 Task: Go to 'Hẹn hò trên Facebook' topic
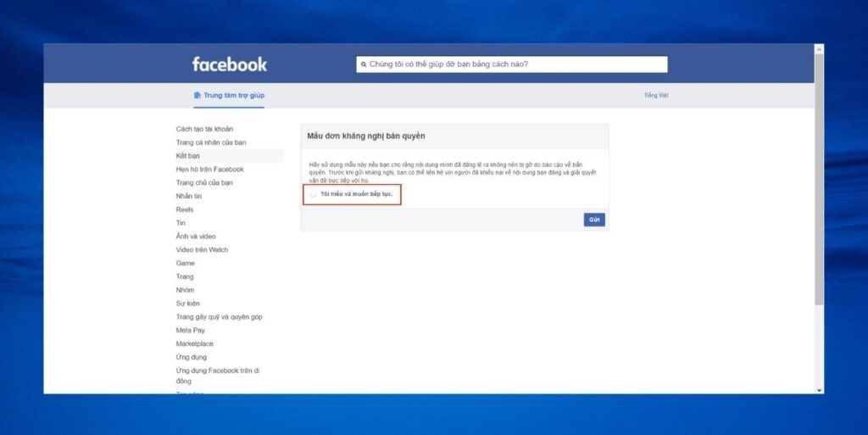click(x=209, y=170)
